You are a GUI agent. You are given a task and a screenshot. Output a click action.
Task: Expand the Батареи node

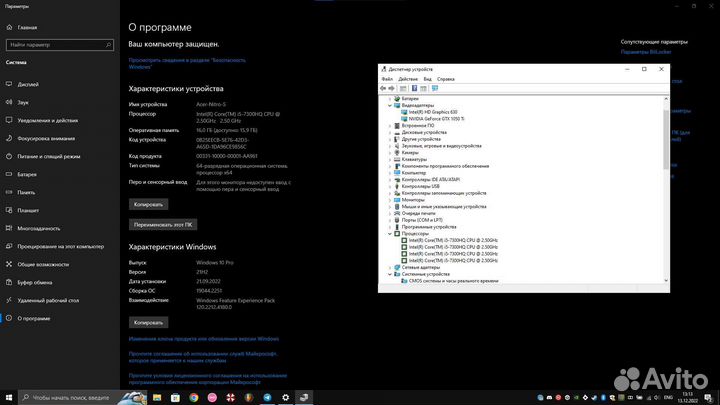point(390,99)
